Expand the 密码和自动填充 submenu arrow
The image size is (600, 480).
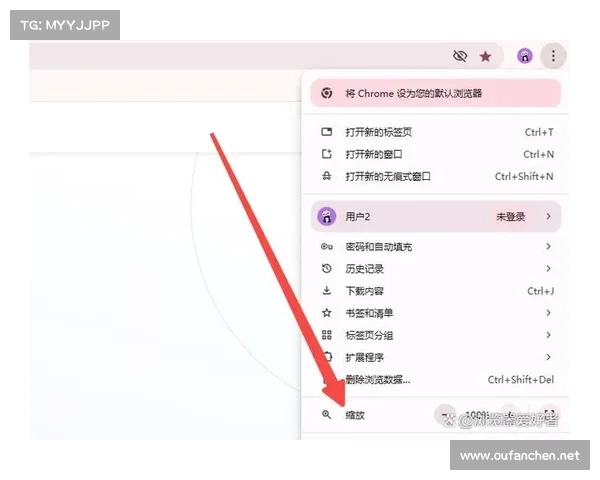point(548,246)
